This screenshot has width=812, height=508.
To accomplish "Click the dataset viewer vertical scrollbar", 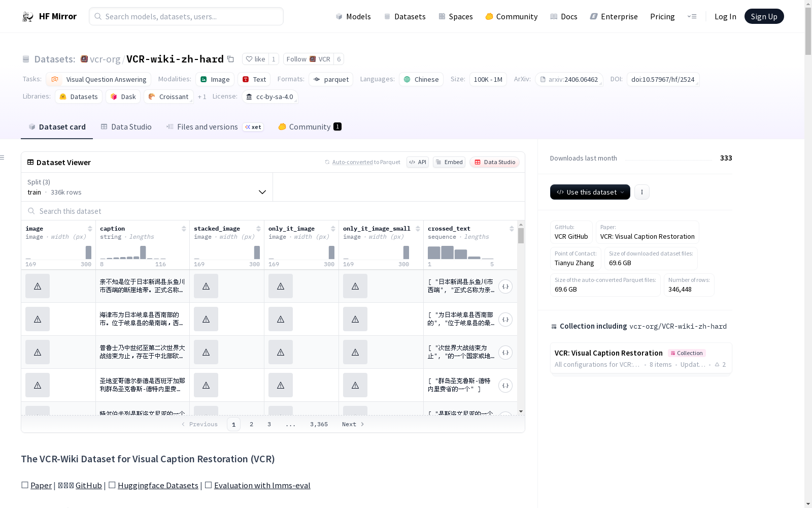I will (521, 317).
